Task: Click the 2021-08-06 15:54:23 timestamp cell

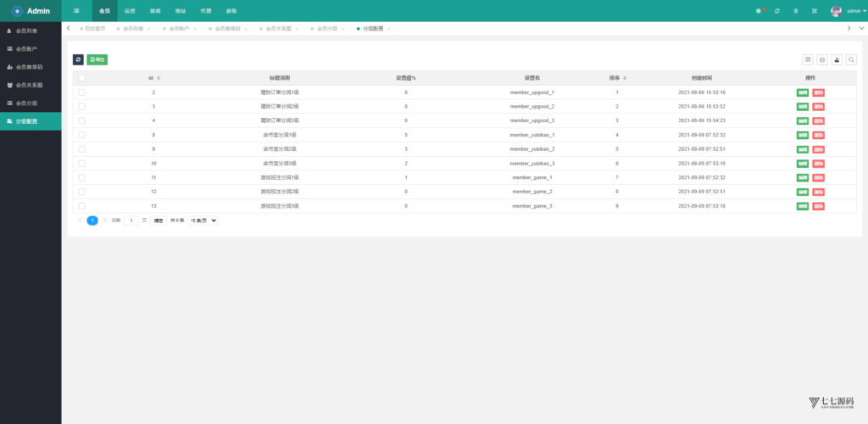Action: pos(701,120)
